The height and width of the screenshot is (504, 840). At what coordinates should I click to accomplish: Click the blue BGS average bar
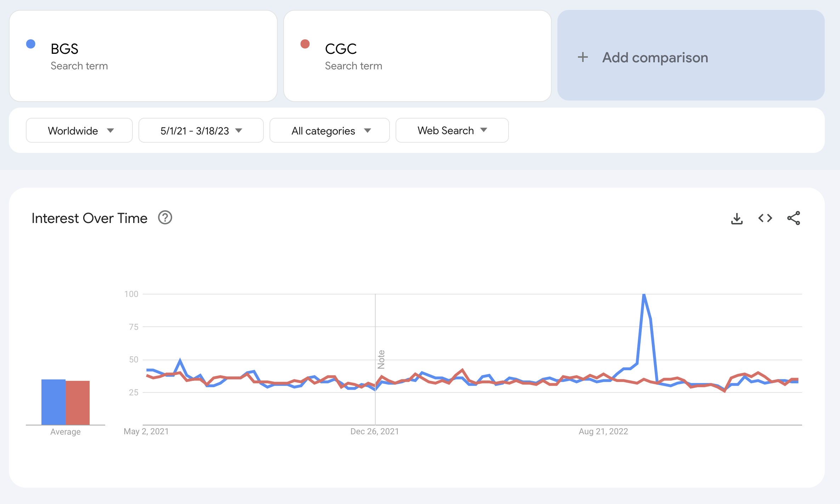click(x=53, y=402)
